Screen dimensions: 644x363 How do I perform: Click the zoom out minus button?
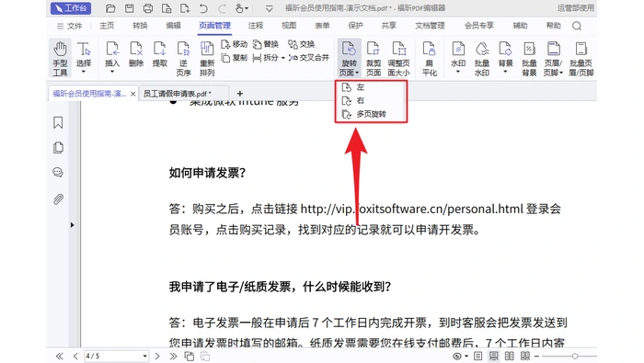tap(536, 356)
